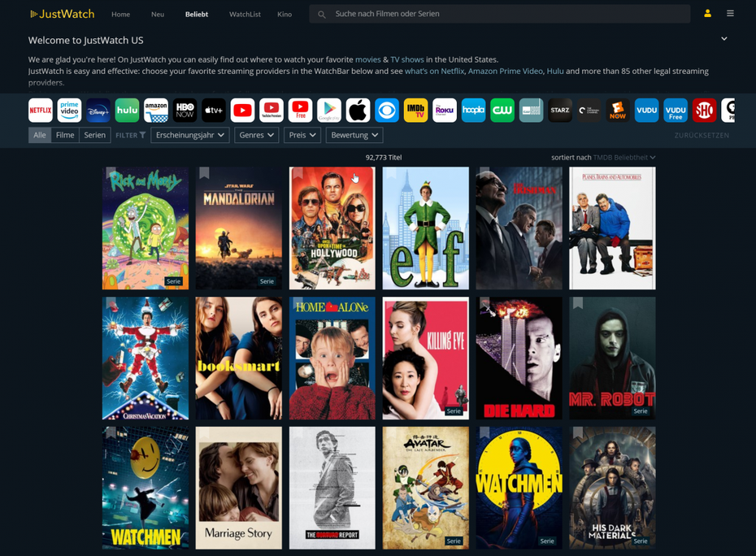Toggle bookmark on Once Upon a Time in Hollywood
Image resolution: width=756 pixels, height=556 pixels.
298,172
